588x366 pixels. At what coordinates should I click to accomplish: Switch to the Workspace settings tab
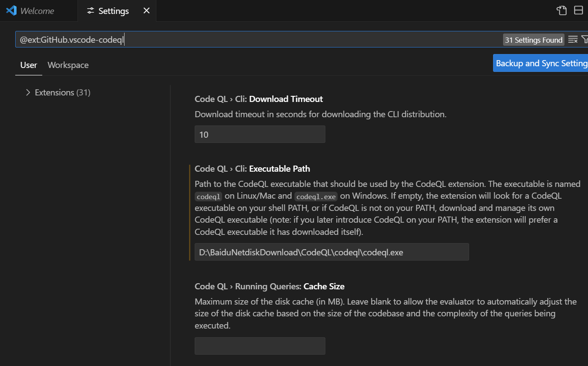pyautogui.click(x=68, y=65)
